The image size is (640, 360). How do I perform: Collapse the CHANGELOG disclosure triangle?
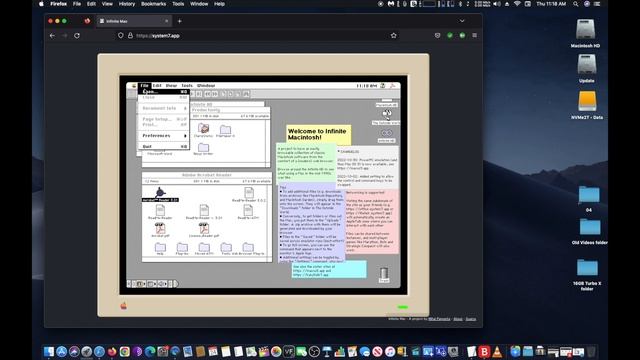[339, 151]
